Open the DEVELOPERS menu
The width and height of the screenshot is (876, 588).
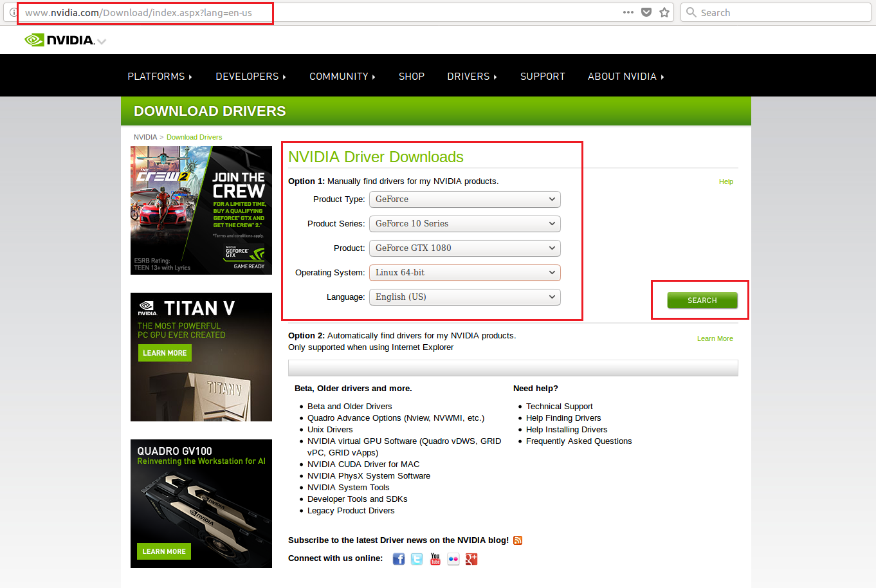(x=251, y=77)
